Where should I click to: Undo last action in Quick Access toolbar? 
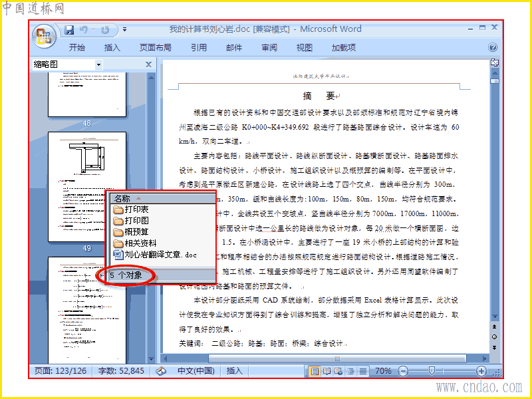click(x=84, y=30)
